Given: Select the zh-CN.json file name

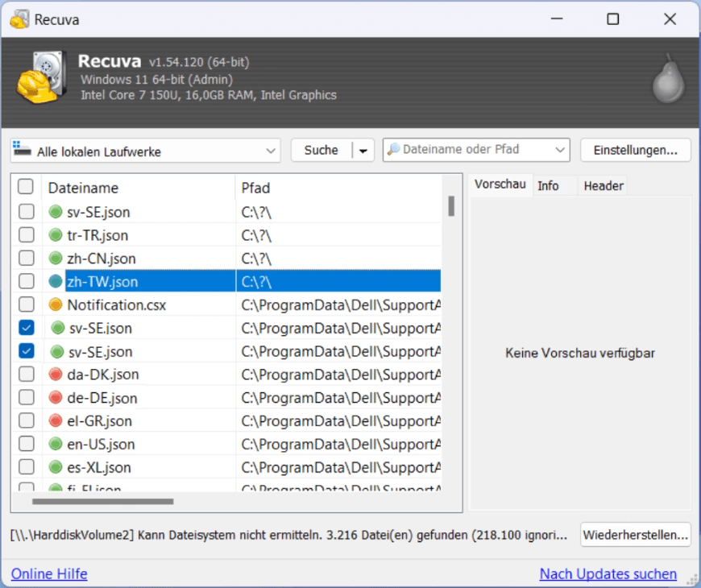Looking at the screenshot, I should pyautogui.click(x=101, y=259).
